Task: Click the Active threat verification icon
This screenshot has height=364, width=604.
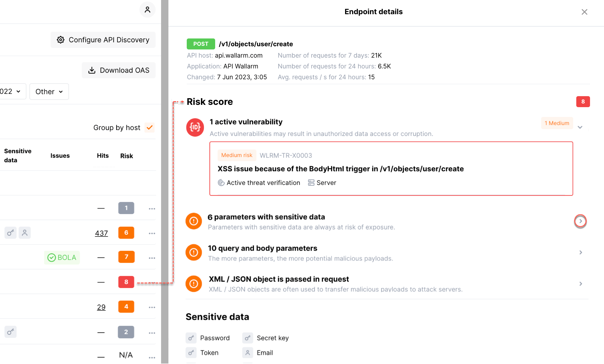Action: point(221,182)
